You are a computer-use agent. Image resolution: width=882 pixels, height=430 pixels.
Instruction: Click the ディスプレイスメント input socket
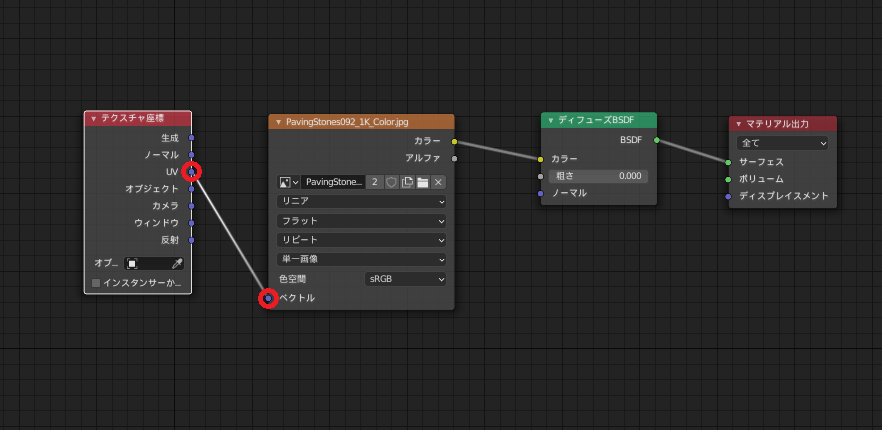click(x=728, y=196)
